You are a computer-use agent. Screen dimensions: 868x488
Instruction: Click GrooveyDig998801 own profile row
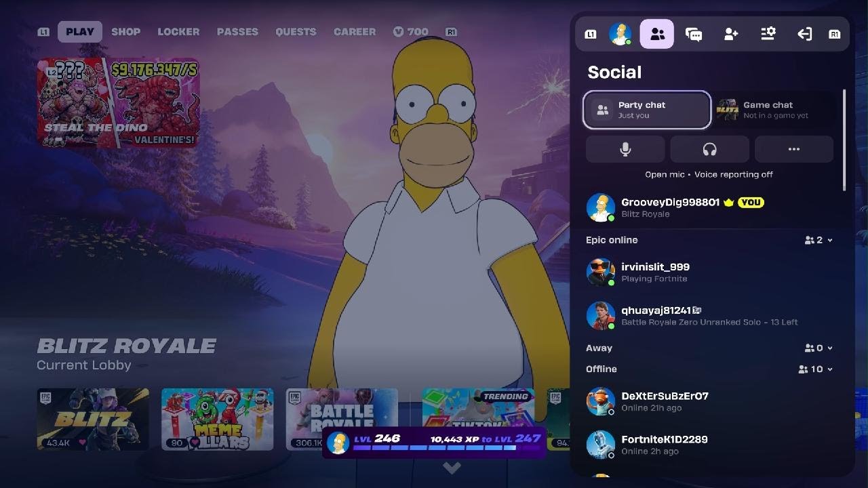click(x=709, y=207)
